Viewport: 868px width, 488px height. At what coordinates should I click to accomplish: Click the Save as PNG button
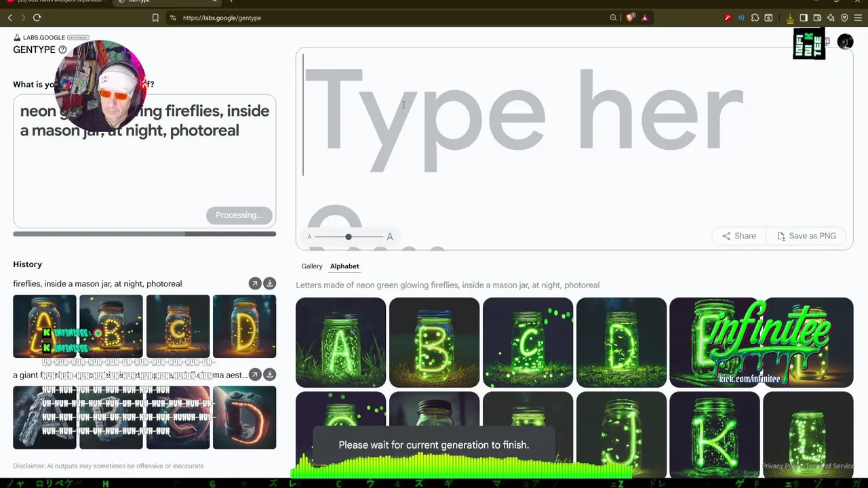[806, 236]
